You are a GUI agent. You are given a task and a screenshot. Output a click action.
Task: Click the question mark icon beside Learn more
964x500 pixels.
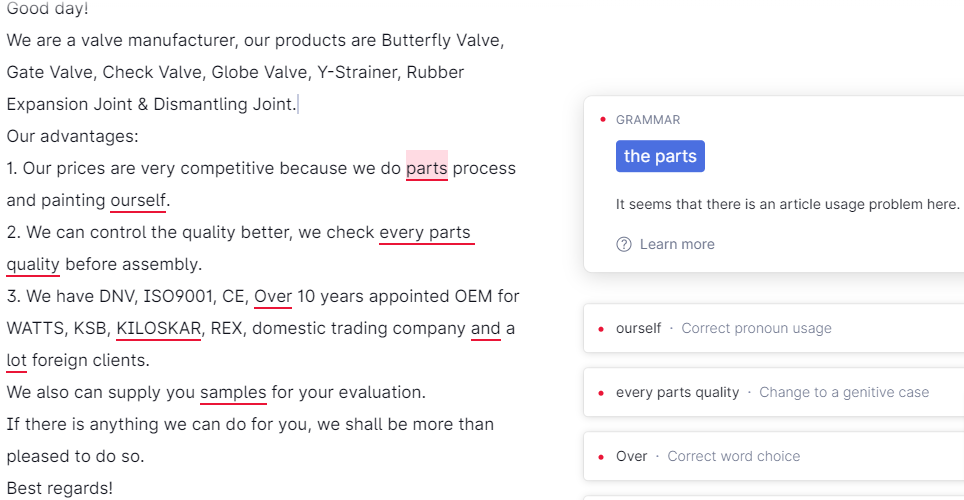[x=624, y=244]
